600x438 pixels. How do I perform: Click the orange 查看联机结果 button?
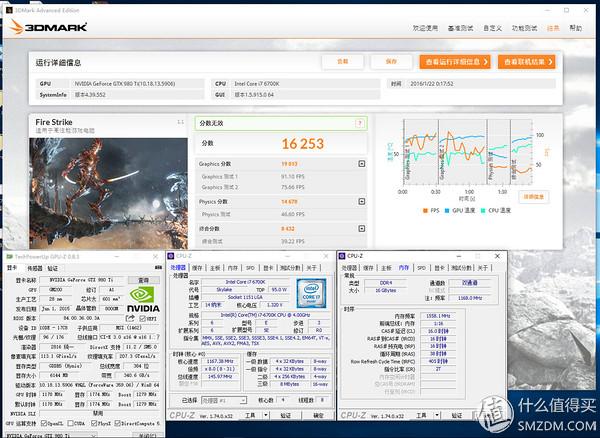pyautogui.click(x=527, y=62)
